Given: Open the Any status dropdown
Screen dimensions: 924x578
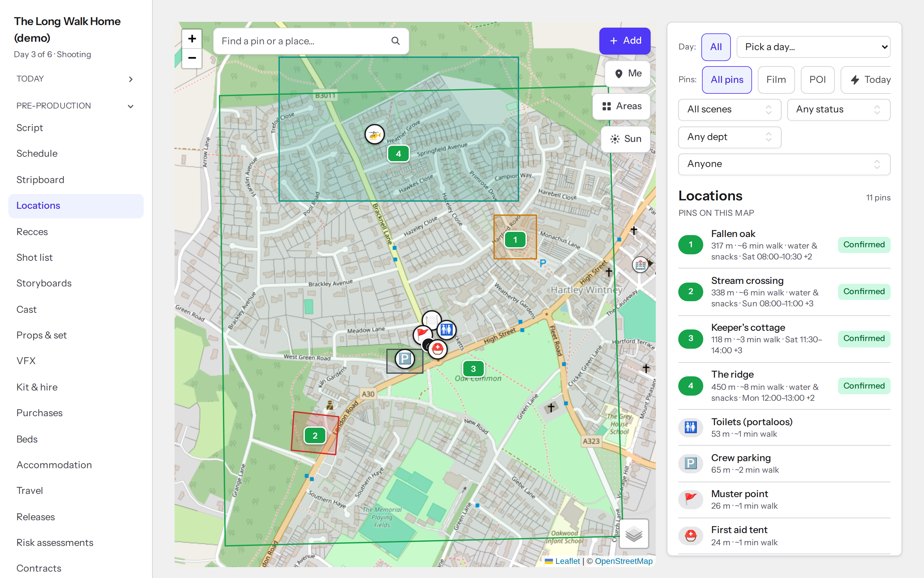Looking at the screenshot, I should click(x=838, y=110).
